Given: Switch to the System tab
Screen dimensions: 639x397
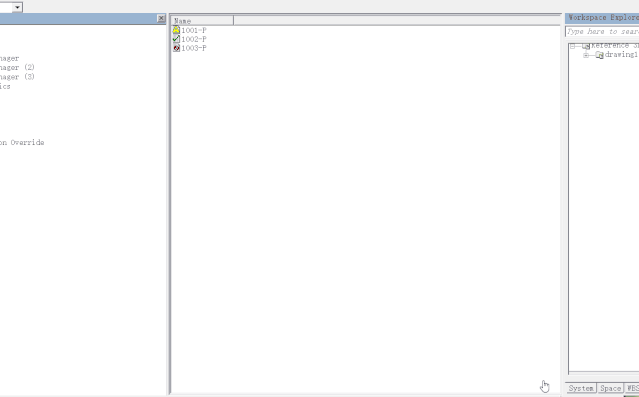Looking at the screenshot, I should point(581,388).
